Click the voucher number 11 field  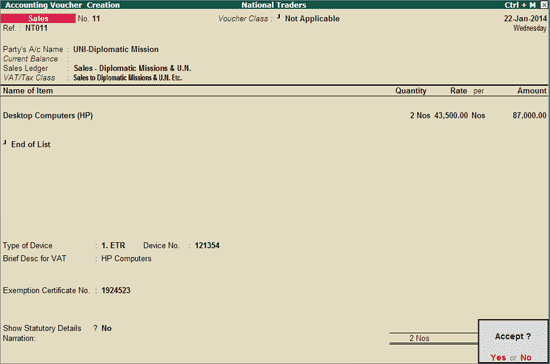(x=96, y=18)
